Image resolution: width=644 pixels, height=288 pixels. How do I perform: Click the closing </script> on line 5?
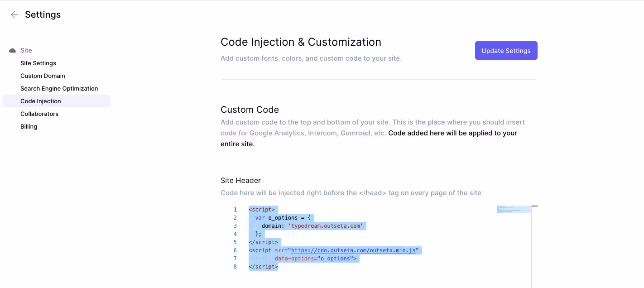point(263,242)
